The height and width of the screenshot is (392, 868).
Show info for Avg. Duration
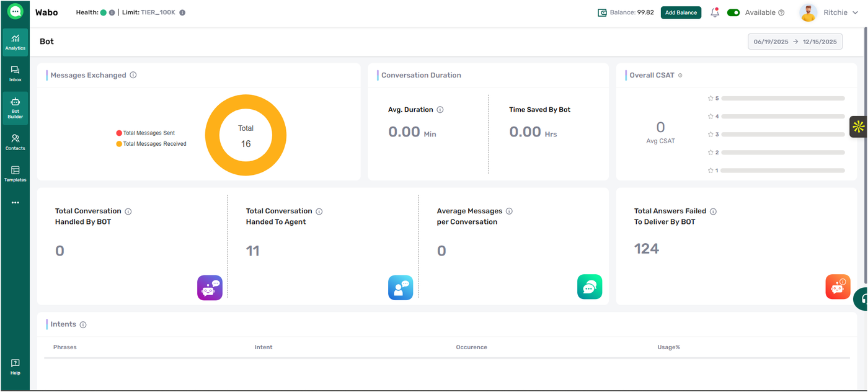(x=440, y=110)
